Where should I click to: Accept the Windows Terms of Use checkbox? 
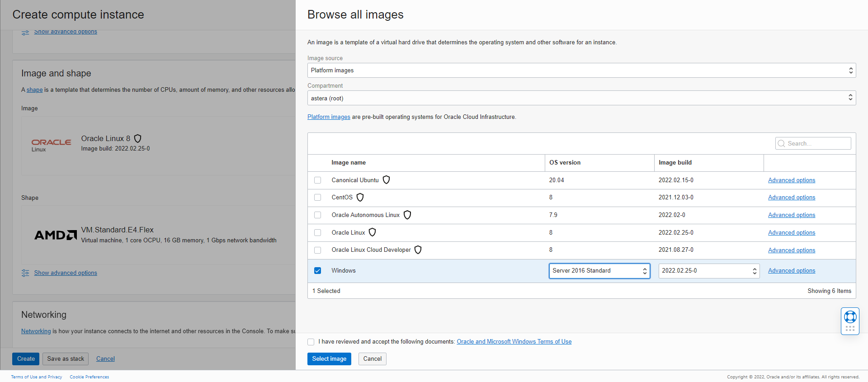click(311, 342)
